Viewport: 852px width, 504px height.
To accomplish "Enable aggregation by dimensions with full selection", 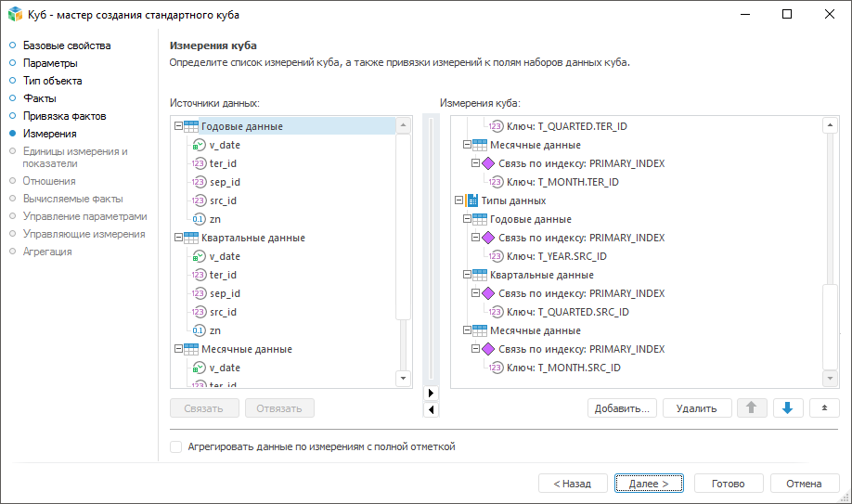I will [176, 446].
